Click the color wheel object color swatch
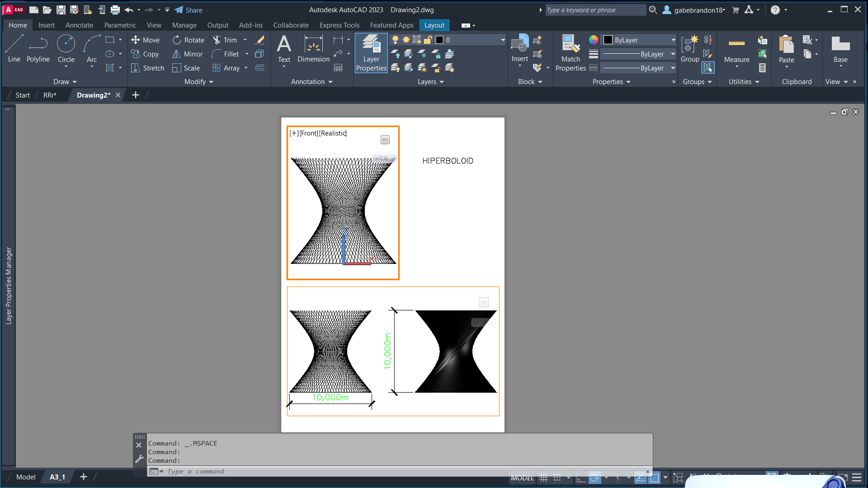Screen dimensions: 868x488 point(593,40)
